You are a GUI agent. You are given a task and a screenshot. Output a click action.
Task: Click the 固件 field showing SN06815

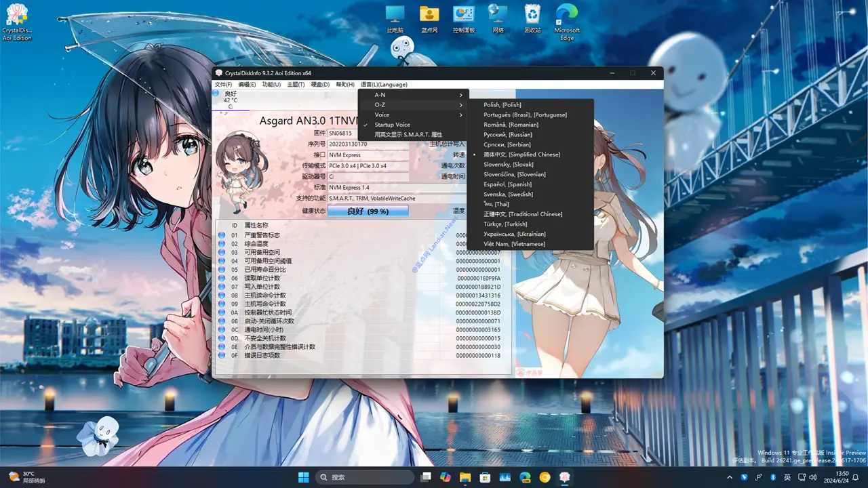click(368, 134)
